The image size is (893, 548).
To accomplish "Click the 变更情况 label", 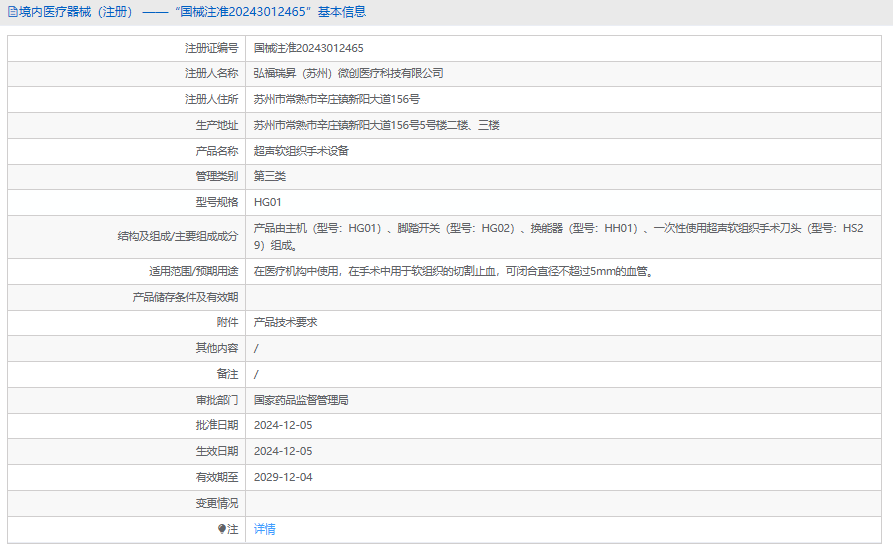I will (216, 504).
